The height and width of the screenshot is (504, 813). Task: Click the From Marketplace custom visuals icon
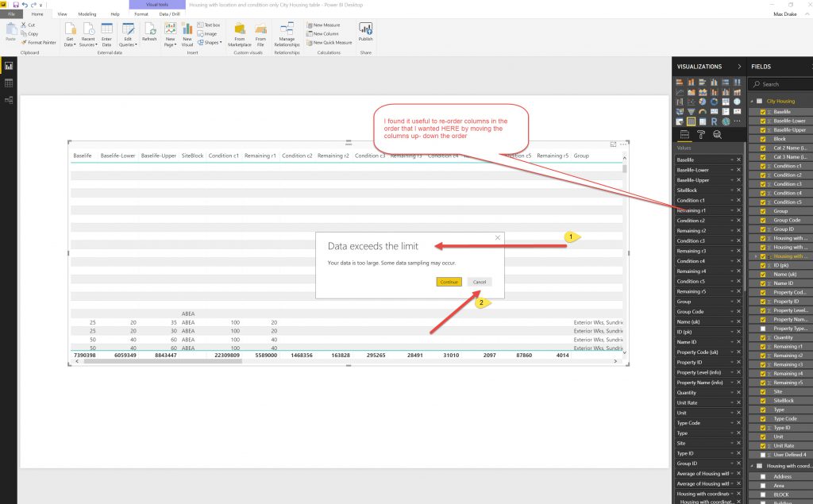pyautogui.click(x=240, y=31)
